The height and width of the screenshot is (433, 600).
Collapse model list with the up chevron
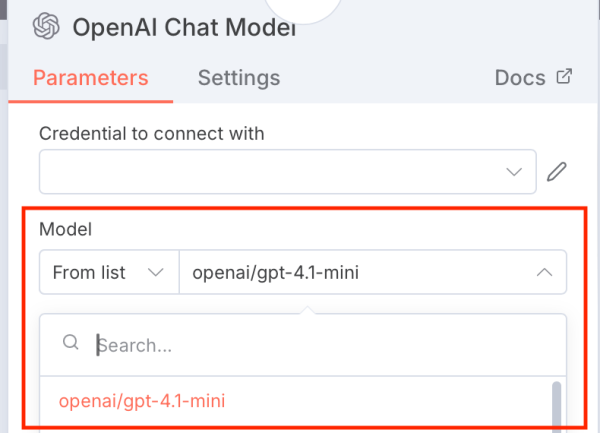click(545, 272)
